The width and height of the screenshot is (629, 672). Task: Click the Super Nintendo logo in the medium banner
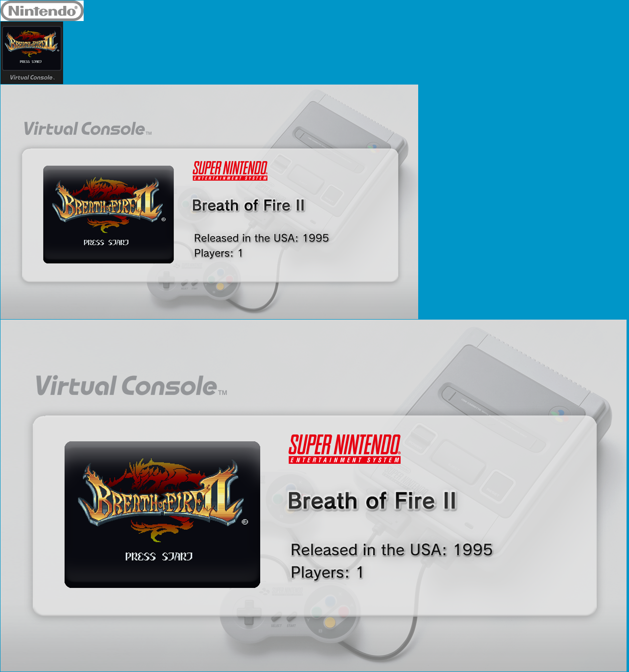(230, 171)
